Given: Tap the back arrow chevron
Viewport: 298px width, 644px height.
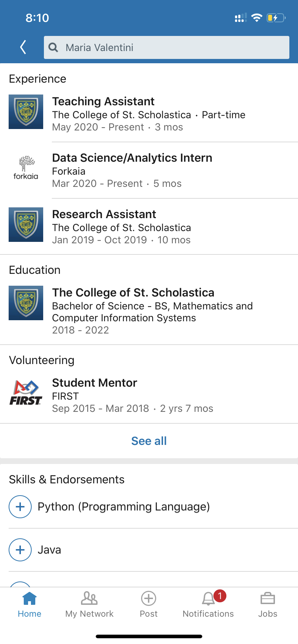Looking at the screenshot, I should 23,47.
